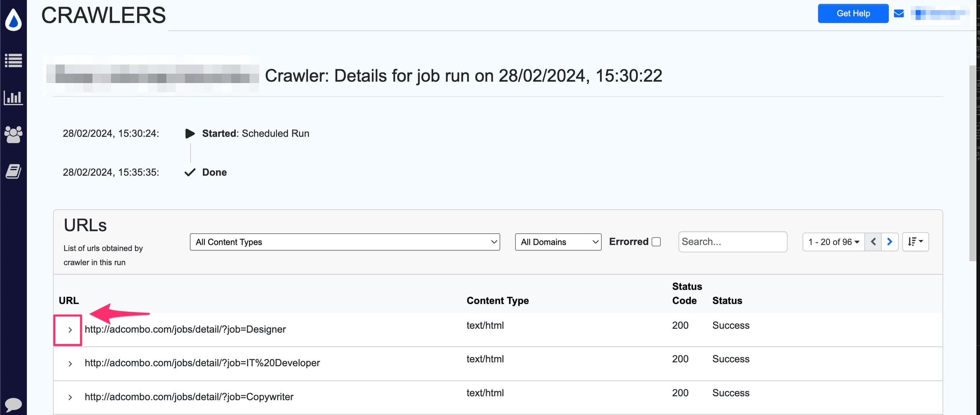Image resolution: width=980 pixels, height=415 pixels.
Task: Open the list icon in the left sidebar
Action: (x=13, y=60)
